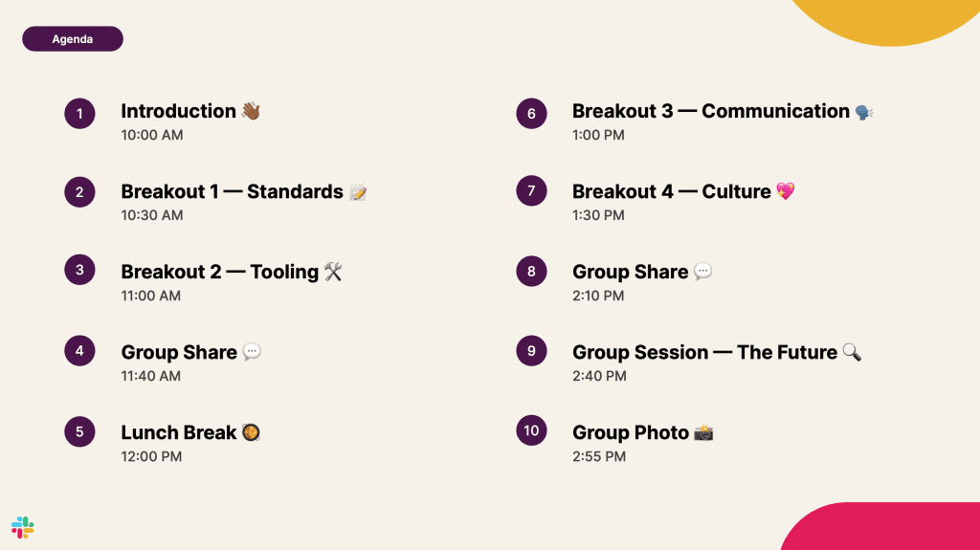Click the food emoji beside Lunch Break

coord(252,432)
